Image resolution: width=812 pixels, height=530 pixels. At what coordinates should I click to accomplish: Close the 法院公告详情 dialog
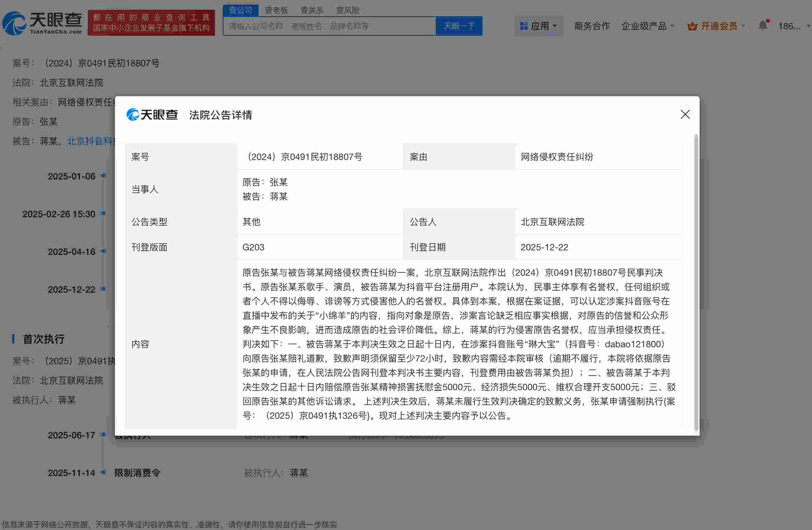point(685,115)
